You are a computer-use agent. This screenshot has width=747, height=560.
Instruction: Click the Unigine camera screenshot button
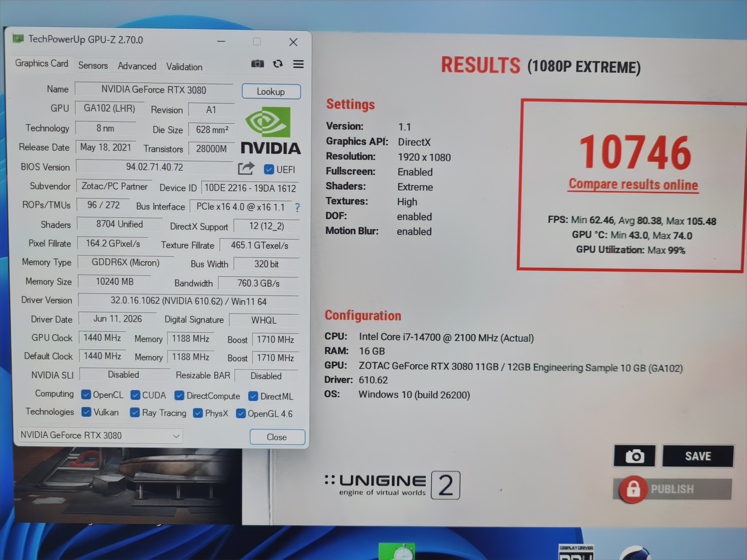click(634, 456)
